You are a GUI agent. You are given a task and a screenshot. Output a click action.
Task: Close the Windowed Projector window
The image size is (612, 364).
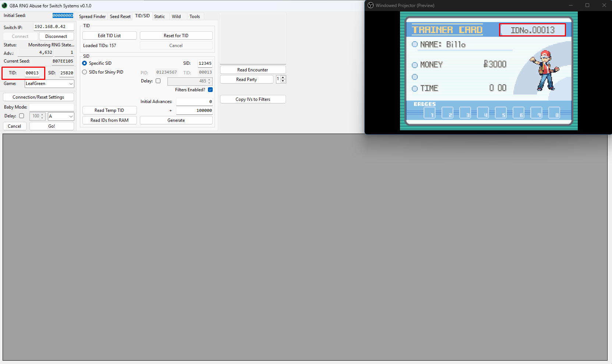[604, 5]
